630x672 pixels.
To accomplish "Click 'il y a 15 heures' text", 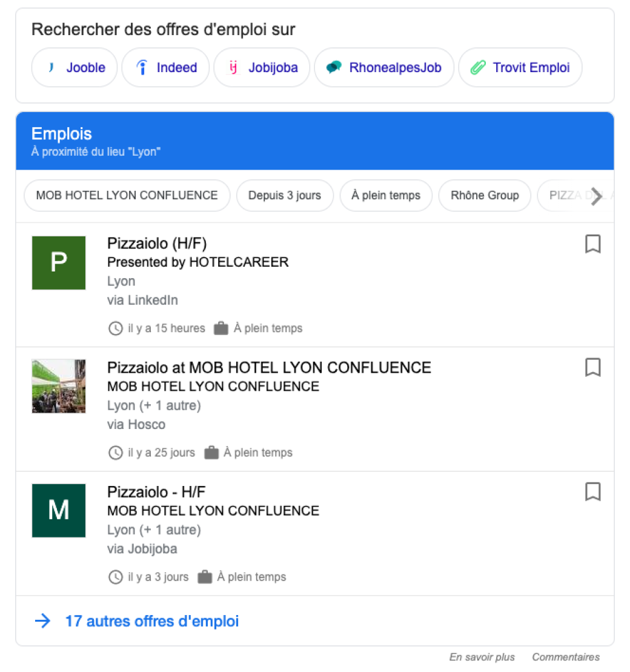I will pyautogui.click(x=167, y=328).
